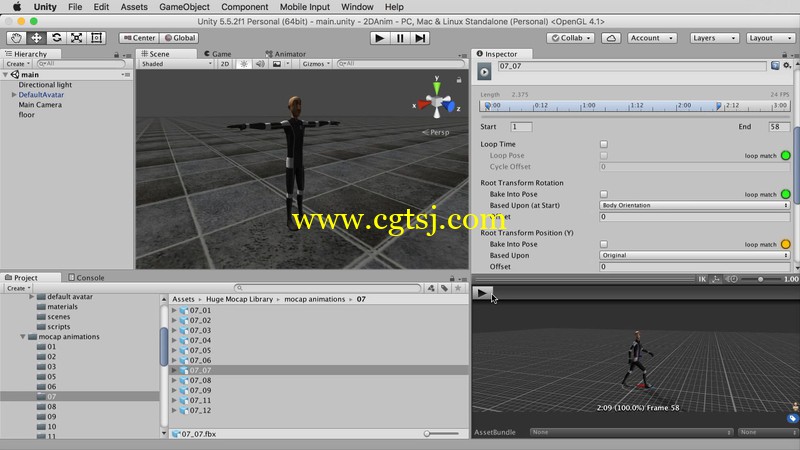Toggle preview pivot/mass center icon
Image resolution: width=800 pixels, height=450 pixels.
click(716, 279)
